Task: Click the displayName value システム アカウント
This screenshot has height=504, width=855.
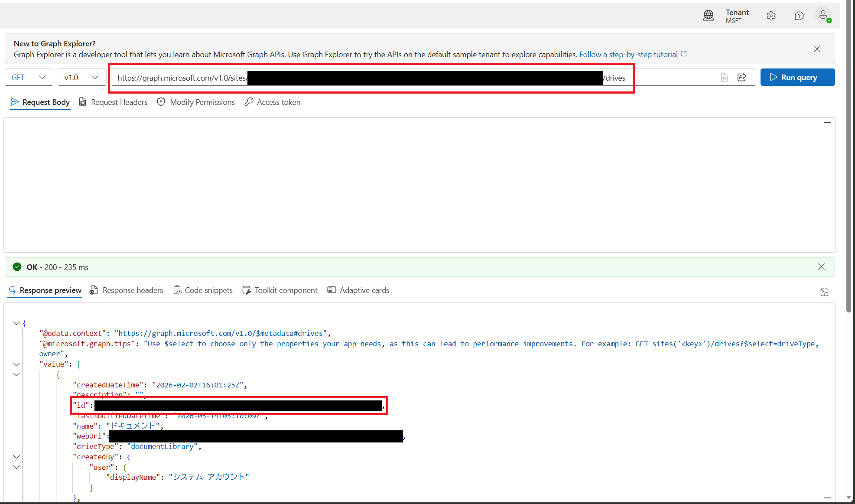Action: (209, 477)
